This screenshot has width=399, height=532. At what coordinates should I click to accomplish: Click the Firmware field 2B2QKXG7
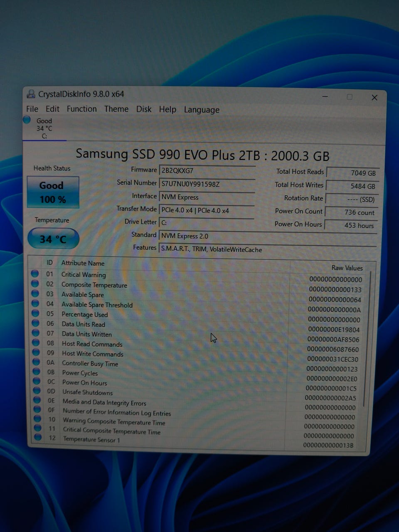207,171
